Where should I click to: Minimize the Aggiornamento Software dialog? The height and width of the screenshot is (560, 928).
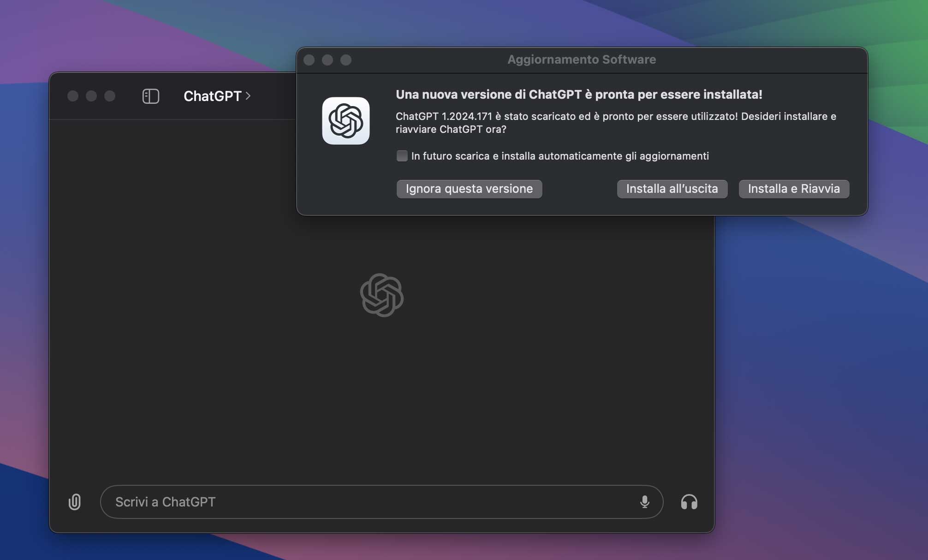coord(327,60)
